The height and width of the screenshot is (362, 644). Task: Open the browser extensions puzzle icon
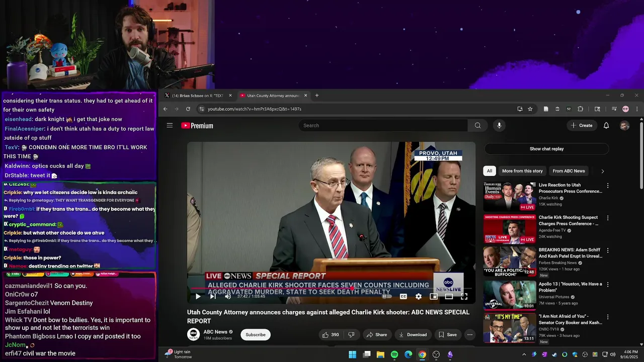click(580, 109)
